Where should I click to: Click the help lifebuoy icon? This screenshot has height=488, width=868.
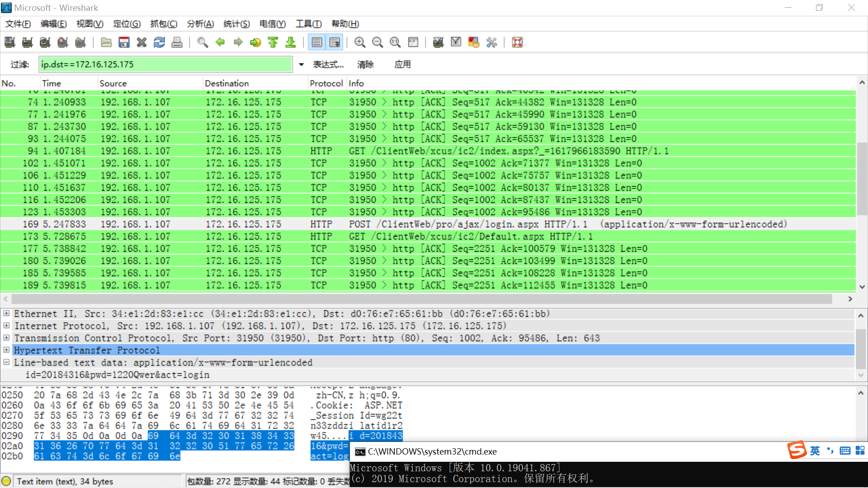[517, 42]
